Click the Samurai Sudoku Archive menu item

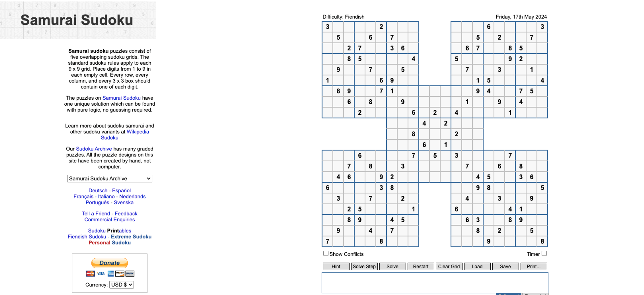pos(109,179)
